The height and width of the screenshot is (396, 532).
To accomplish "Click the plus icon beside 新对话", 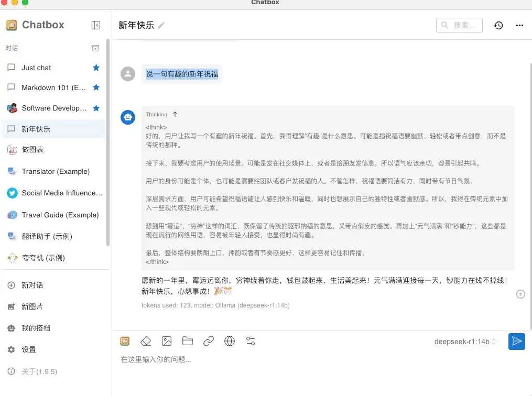I will [x=11, y=285].
